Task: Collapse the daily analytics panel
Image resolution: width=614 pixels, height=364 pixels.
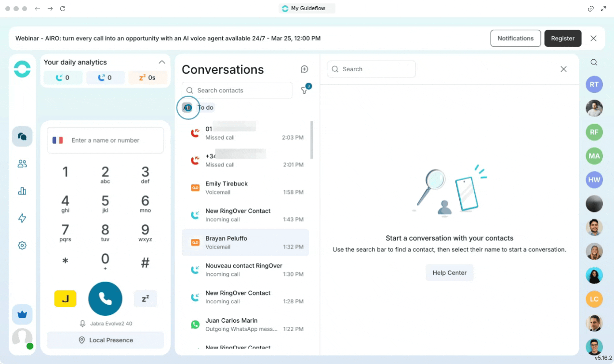Action: pos(162,62)
